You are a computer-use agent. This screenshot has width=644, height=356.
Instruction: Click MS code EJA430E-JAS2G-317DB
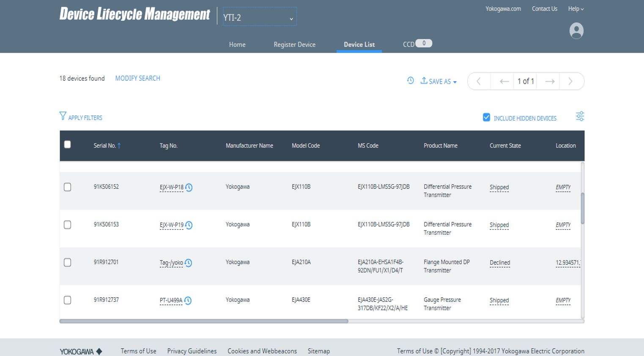pyautogui.click(x=382, y=304)
